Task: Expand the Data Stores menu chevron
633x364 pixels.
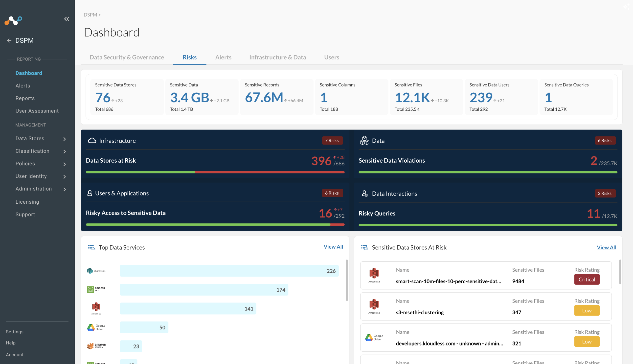Action: pos(65,139)
